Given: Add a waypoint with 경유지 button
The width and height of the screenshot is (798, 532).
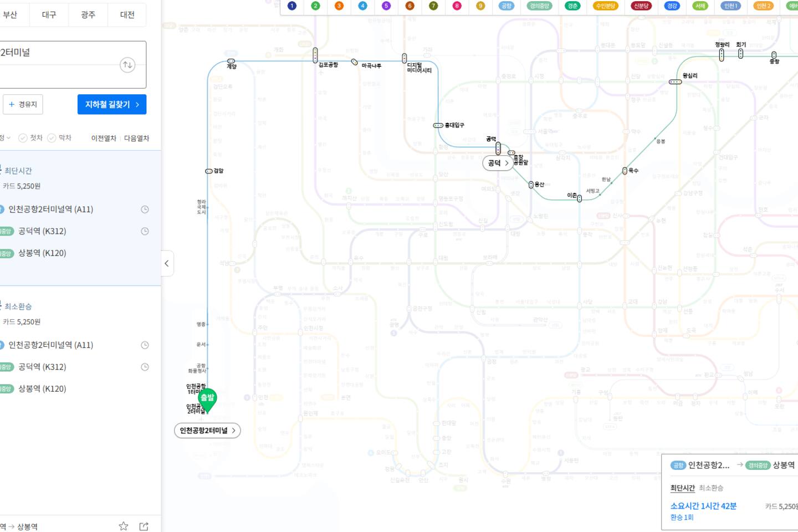Looking at the screenshot, I should point(23,104).
